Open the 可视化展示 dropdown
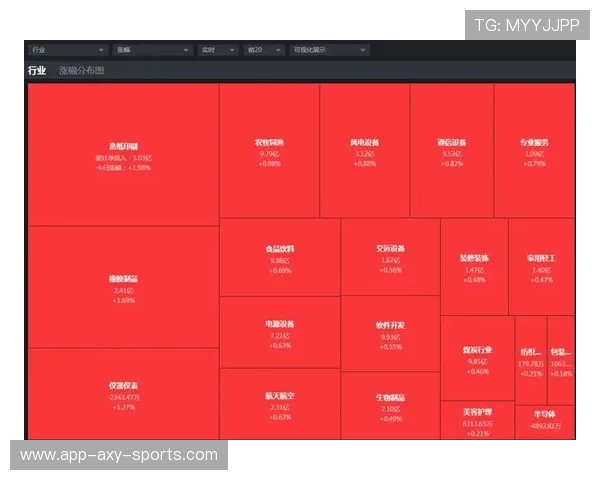The width and height of the screenshot is (600, 480). click(328, 49)
